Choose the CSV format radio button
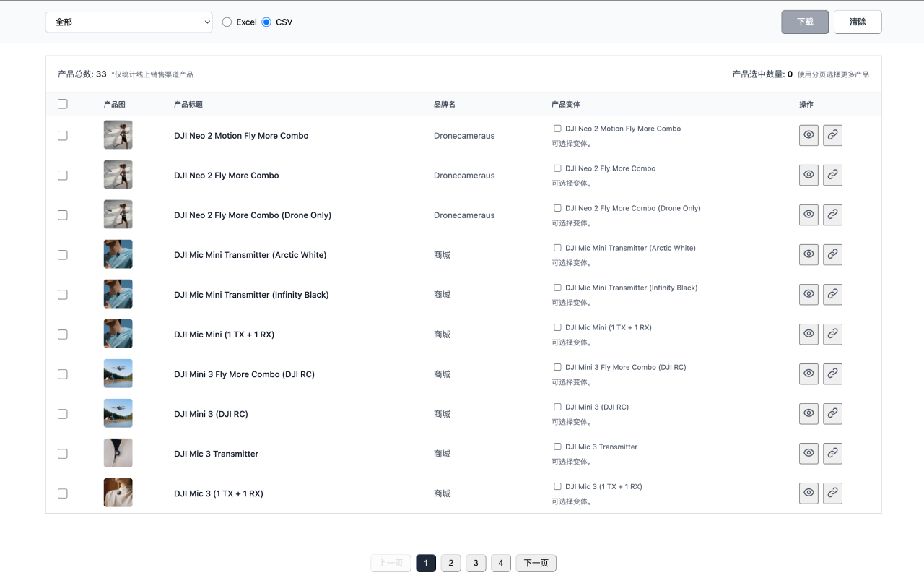924x578 pixels. click(266, 22)
